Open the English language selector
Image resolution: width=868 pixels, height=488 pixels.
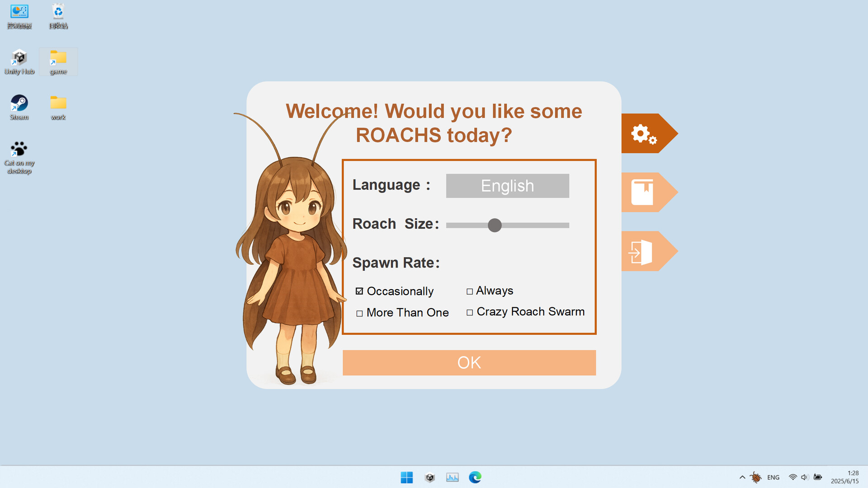[507, 186]
